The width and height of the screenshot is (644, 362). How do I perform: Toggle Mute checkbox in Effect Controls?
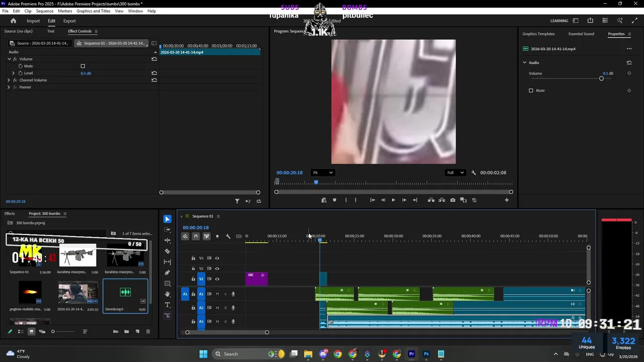(83, 66)
